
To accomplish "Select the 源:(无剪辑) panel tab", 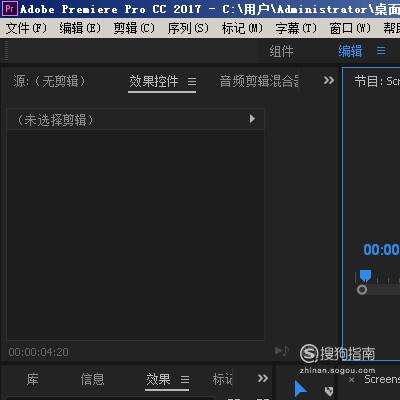I will 49,81.
